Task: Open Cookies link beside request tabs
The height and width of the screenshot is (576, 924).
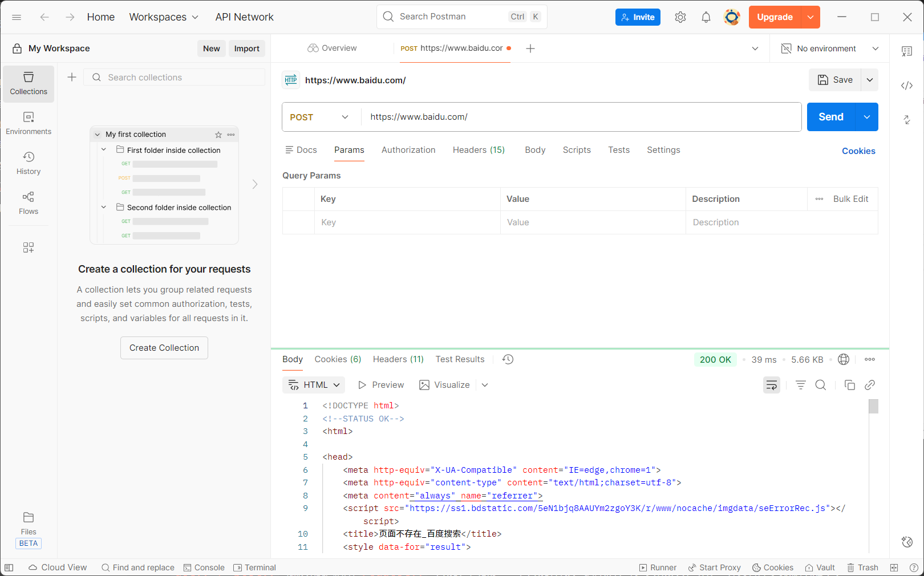Action: click(858, 151)
